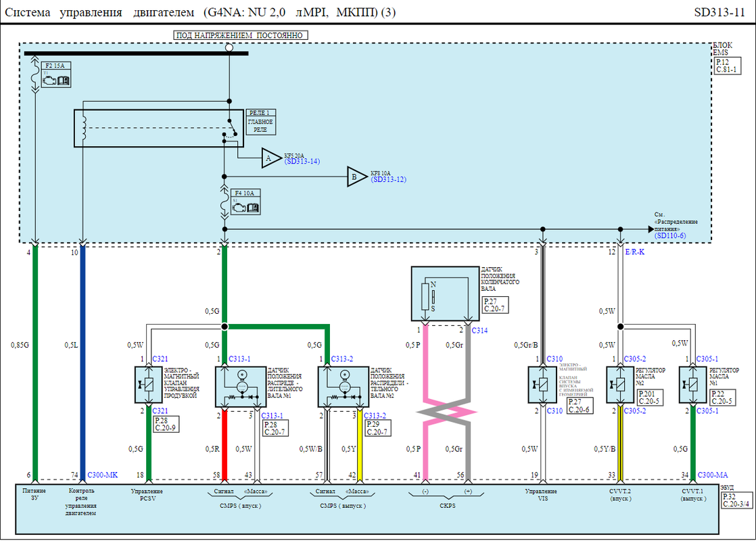Screen dimensions: 756x541
Task: Click the '0,85G' wire label
Action: [20, 345]
